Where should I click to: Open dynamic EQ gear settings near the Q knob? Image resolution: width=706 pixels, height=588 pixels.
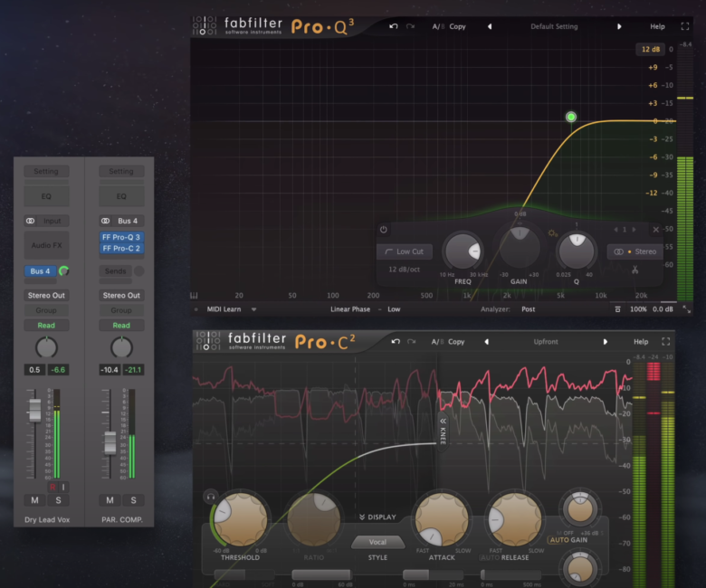(552, 233)
